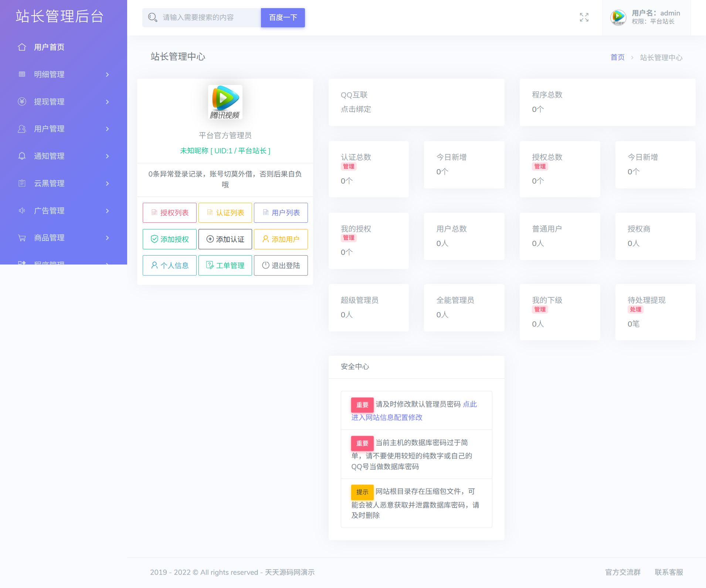The height and width of the screenshot is (588, 706).
Task: Select 用户首页 in the sidebar menu
Action: [x=49, y=47]
